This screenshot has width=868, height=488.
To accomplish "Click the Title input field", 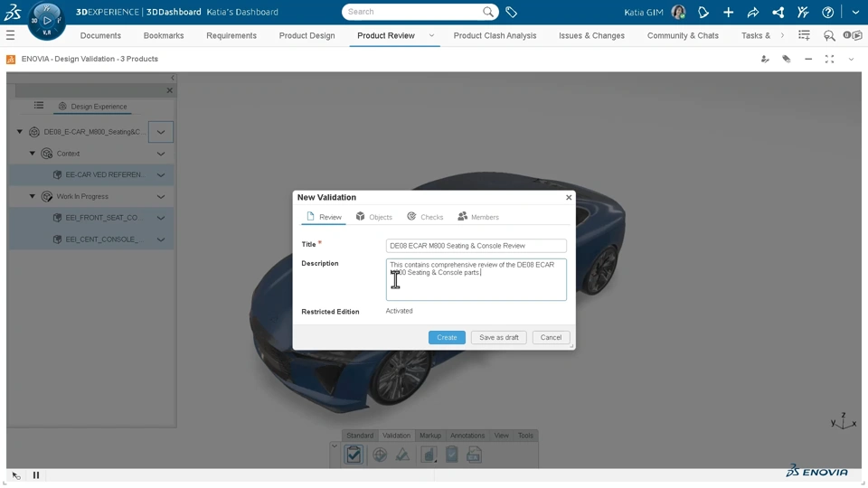I will click(476, 246).
